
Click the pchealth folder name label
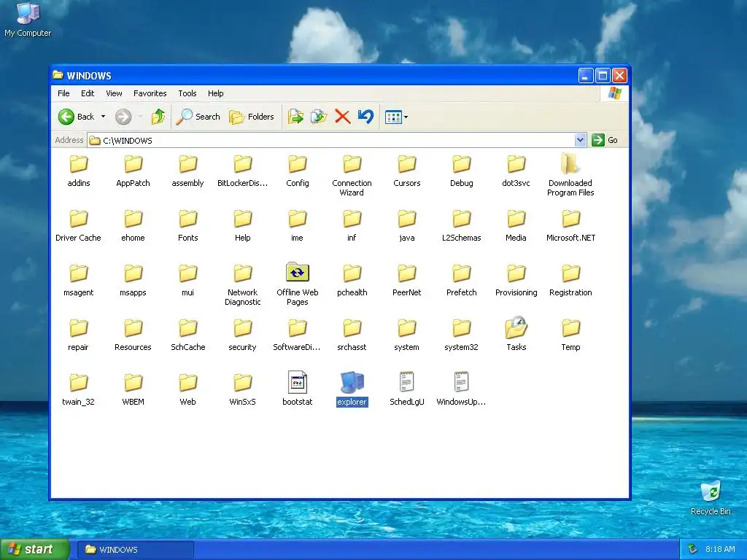click(x=352, y=292)
